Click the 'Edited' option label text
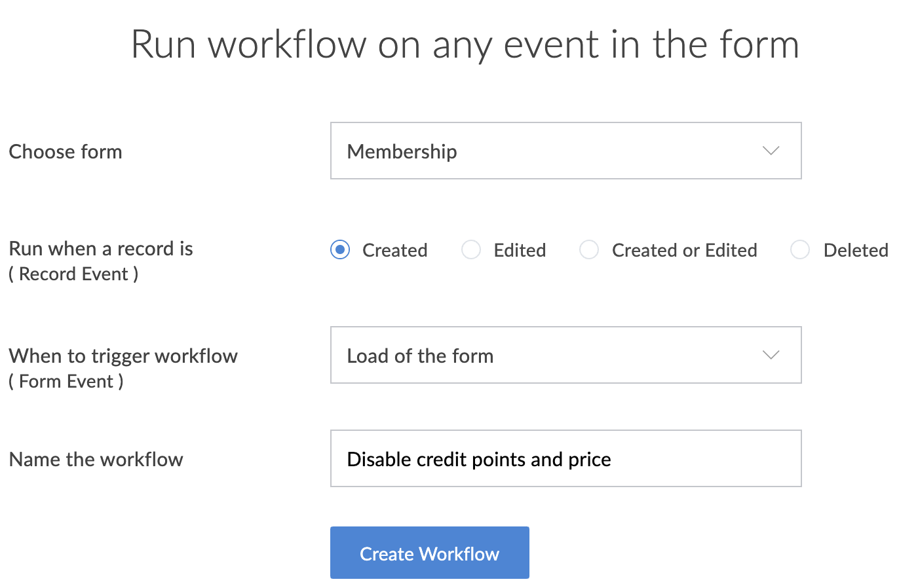Image resolution: width=899 pixels, height=588 pixels. pyautogui.click(x=520, y=250)
